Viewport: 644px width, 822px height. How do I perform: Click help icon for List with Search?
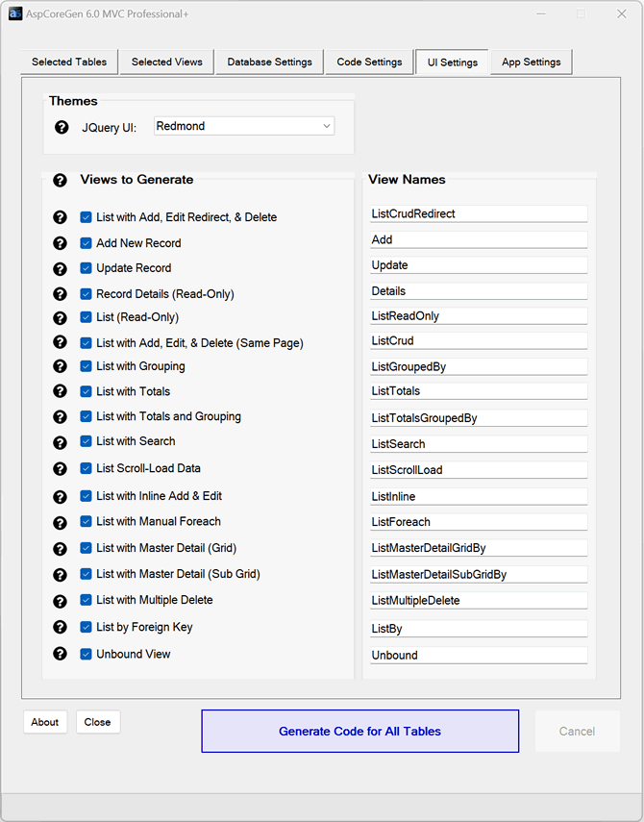(x=61, y=442)
